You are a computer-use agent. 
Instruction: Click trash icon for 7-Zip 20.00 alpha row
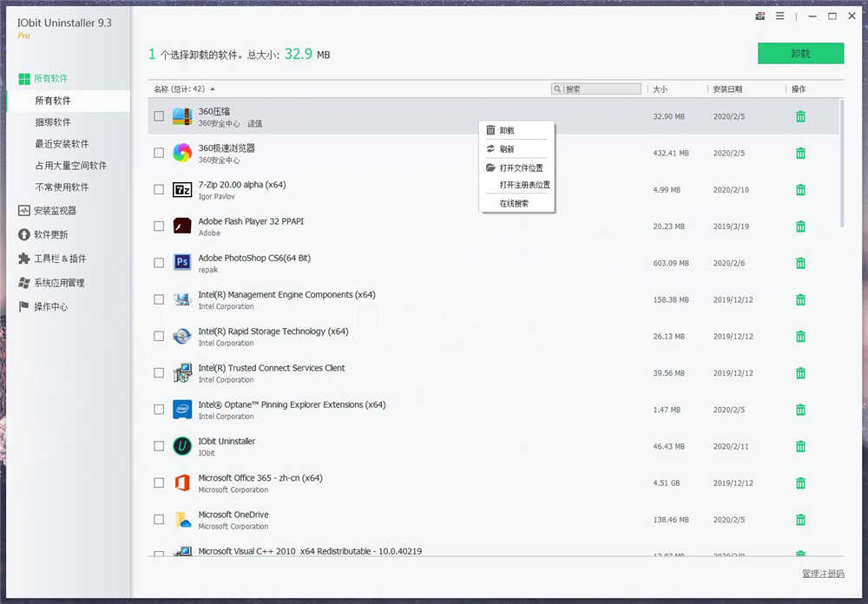800,190
